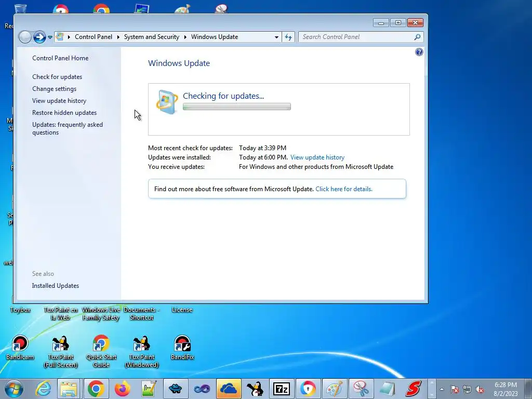Click the Today at 3:39 PM text
Screen dimensions: 532x399
262,148
